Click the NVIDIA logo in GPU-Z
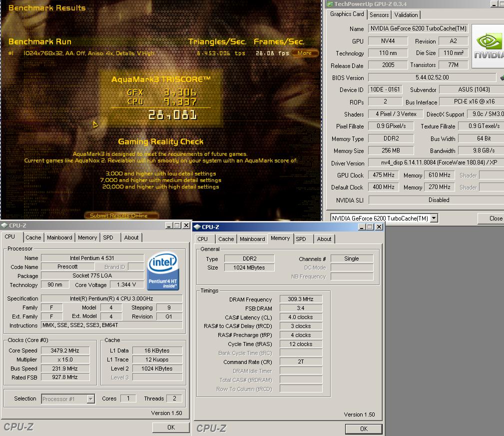 pyautogui.click(x=488, y=46)
